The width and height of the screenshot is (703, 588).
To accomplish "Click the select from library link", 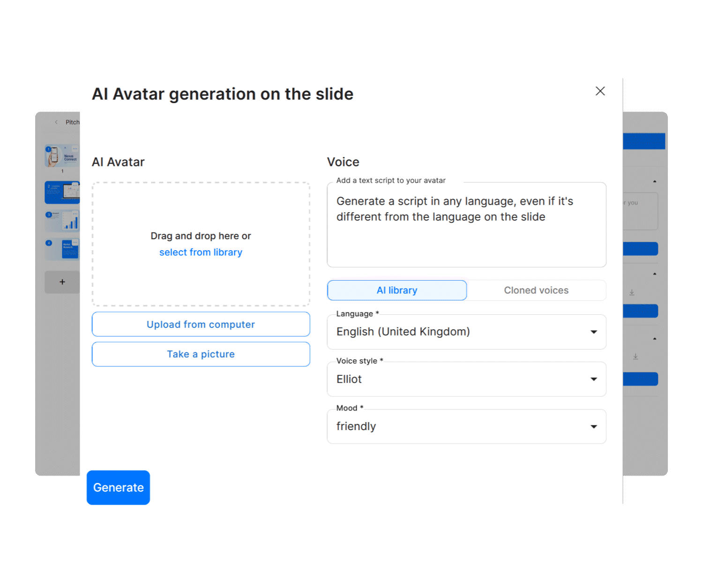I will point(201,252).
